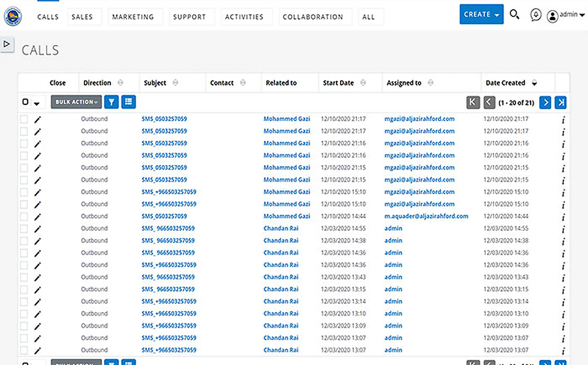This screenshot has width=588, height=365.
Task: Tick the checkbox of 12/10/2020 14:44 call
Action: click(24, 216)
